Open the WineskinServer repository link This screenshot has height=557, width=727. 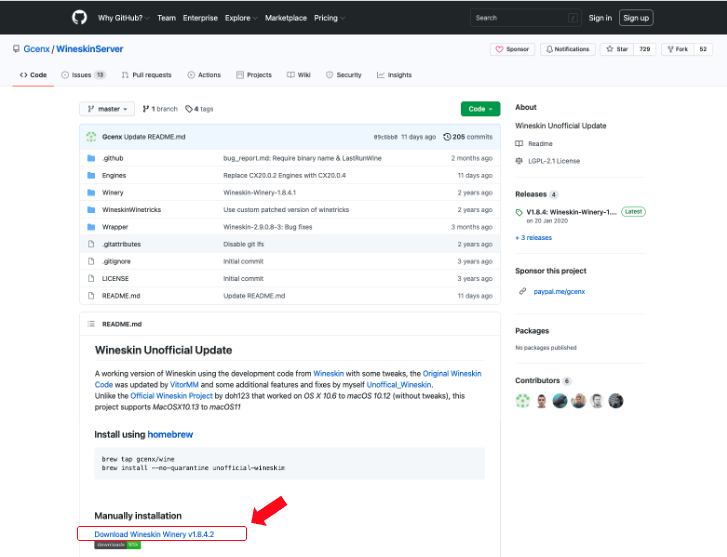pyautogui.click(x=89, y=49)
